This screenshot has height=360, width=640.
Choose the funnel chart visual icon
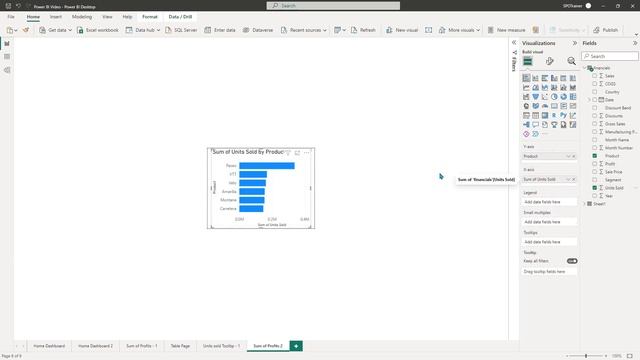[x=536, y=97]
